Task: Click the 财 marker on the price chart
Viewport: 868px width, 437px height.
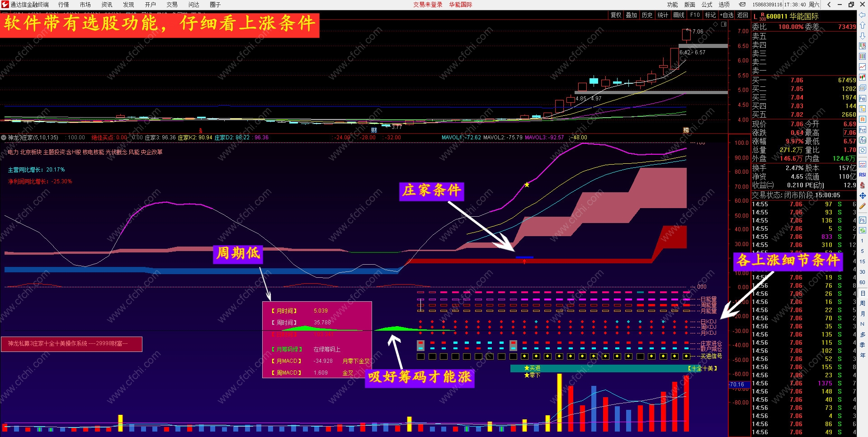Action: coord(374,130)
